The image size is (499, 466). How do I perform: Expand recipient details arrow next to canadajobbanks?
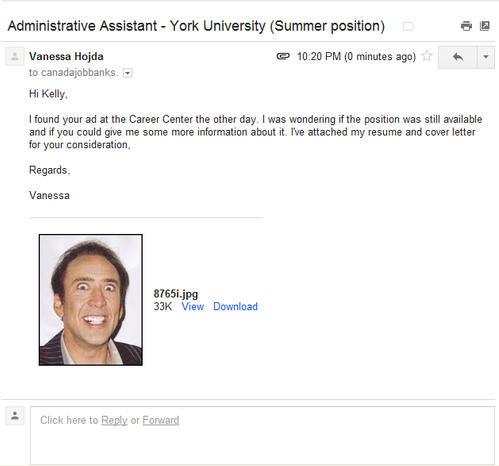(x=128, y=73)
